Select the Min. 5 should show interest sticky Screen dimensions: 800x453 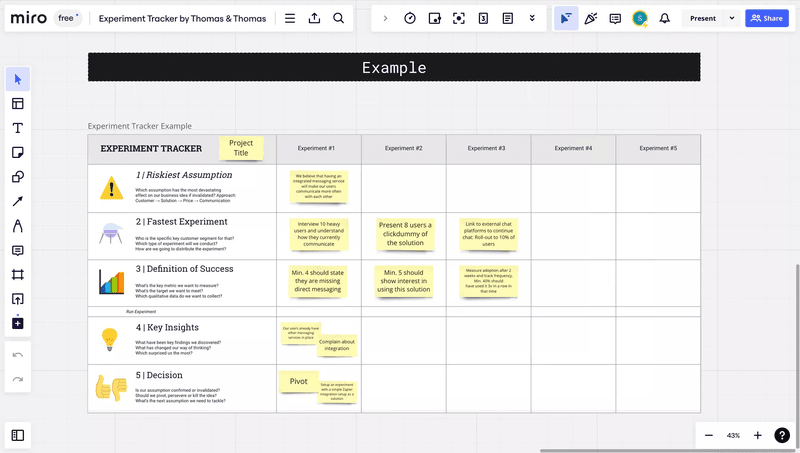coord(404,281)
